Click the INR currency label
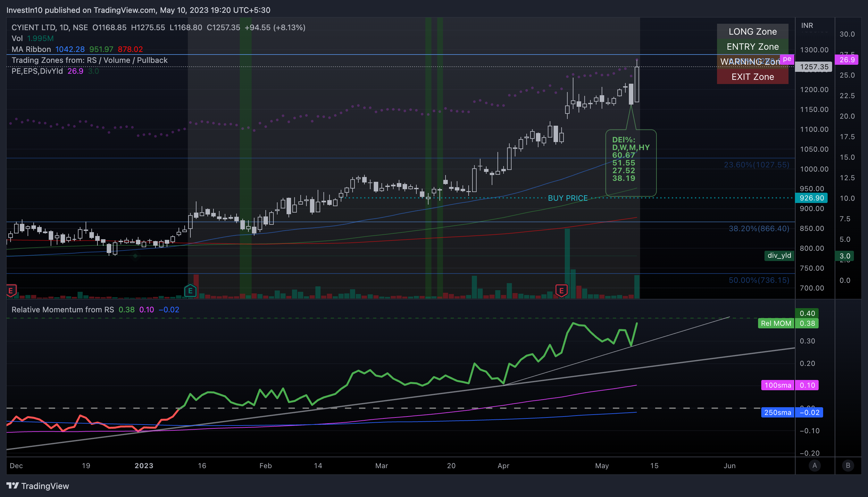 click(807, 26)
